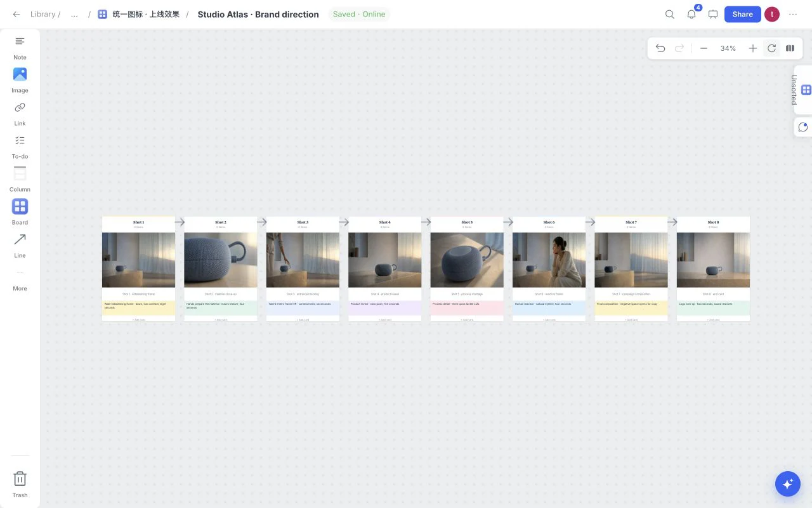812x508 pixels.
Task: Click Add card in the Shot 8 column
Action: click(x=713, y=319)
